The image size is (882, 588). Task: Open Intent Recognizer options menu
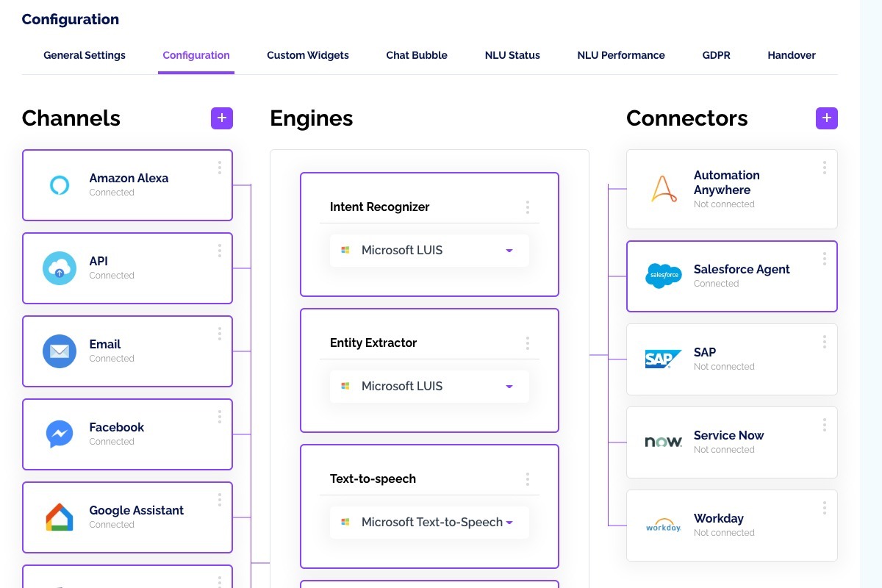(x=527, y=207)
